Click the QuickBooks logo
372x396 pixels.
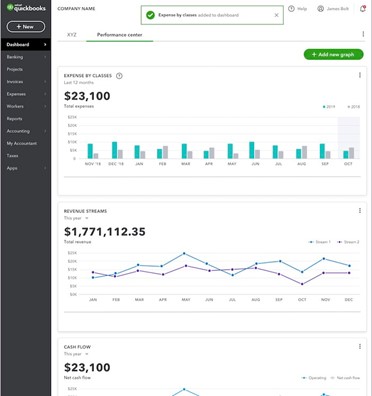click(x=26, y=8)
